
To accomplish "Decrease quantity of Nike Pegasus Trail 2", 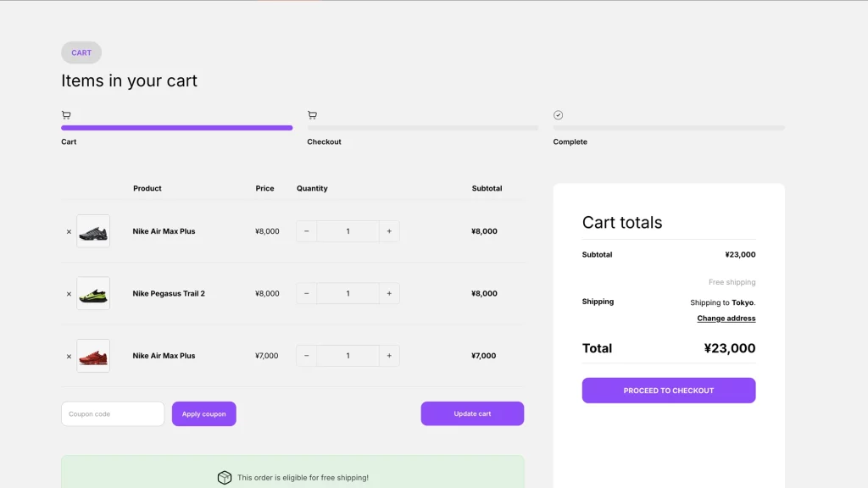I will 306,294.
